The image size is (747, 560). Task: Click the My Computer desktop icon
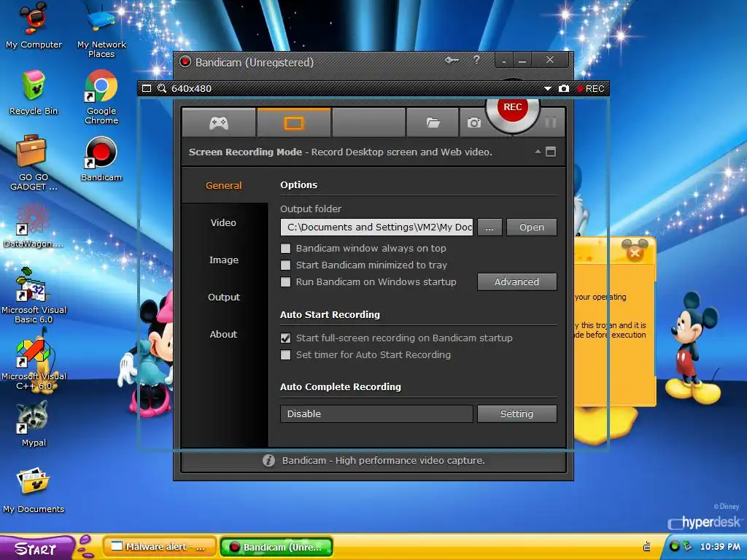point(34,25)
